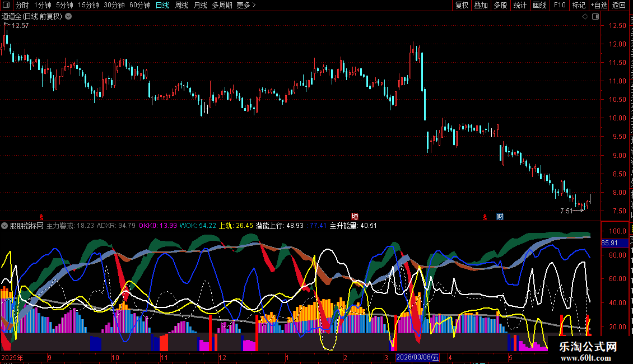Select the 15分钟 period tab
This screenshot has height=364, width=633.
(x=89, y=5)
